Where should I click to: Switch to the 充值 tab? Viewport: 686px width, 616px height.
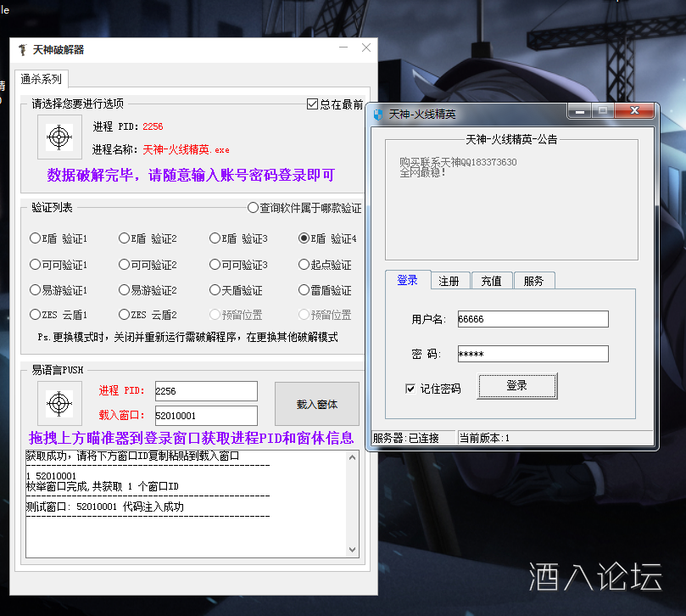coord(492,280)
